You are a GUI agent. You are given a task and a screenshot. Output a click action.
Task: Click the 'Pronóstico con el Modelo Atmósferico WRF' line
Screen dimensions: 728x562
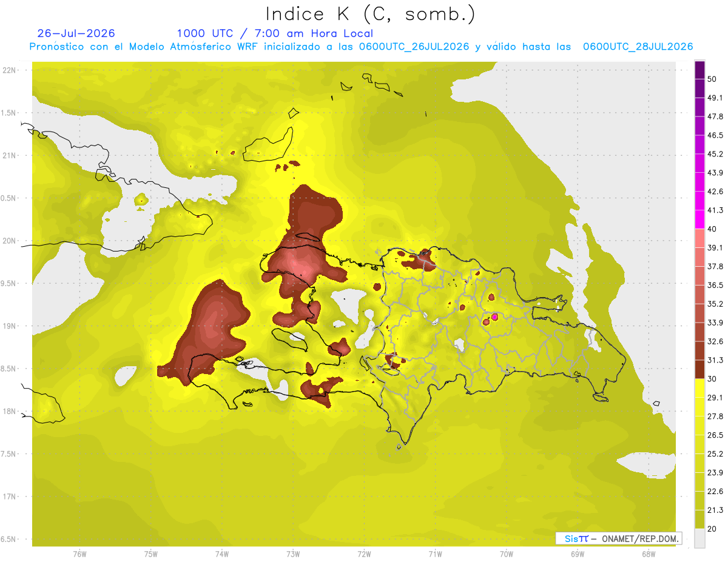tap(361, 47)
